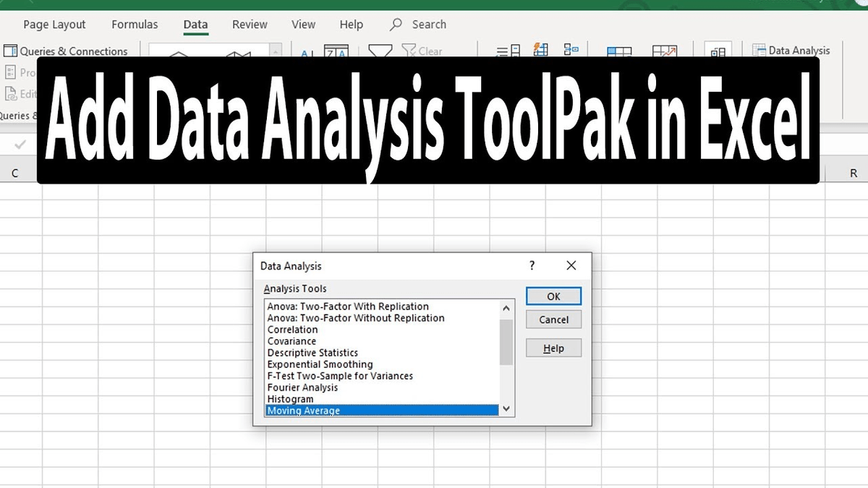Switch to the Formulas tab

(x=135, y=24)
